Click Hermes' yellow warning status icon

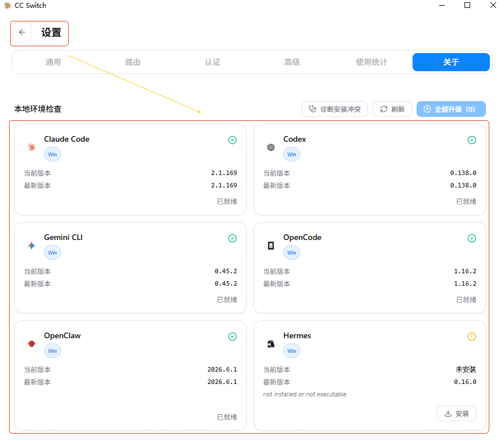471,337
